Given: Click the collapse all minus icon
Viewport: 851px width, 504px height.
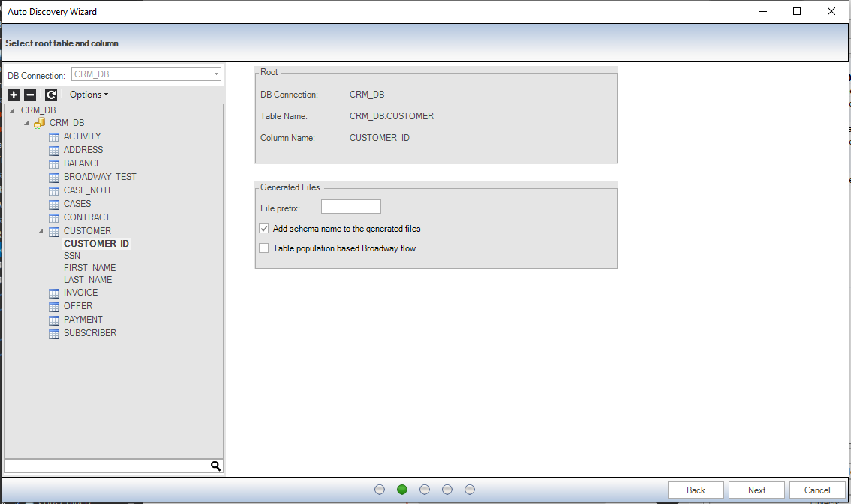Looking at the screenshot, I should tap(30, 94).
